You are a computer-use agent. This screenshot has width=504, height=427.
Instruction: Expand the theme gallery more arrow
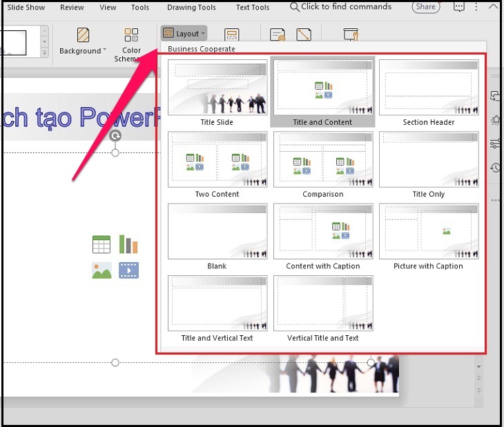point(44,52)
